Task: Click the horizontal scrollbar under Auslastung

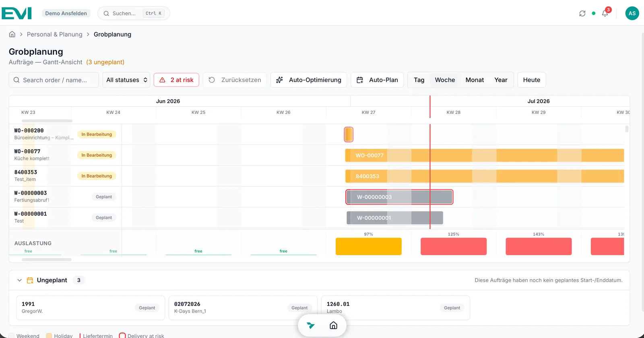Action: click(x=47, y=260)
